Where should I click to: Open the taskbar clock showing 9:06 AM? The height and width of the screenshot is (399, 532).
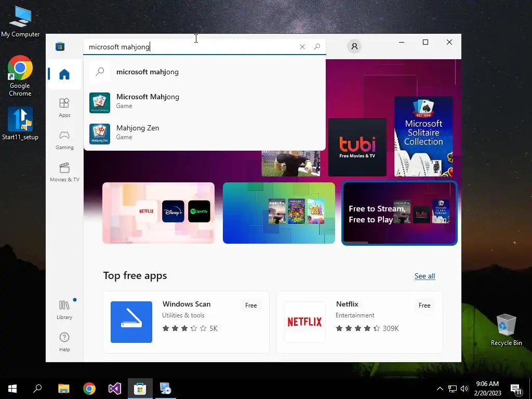(x=487, y=389)
